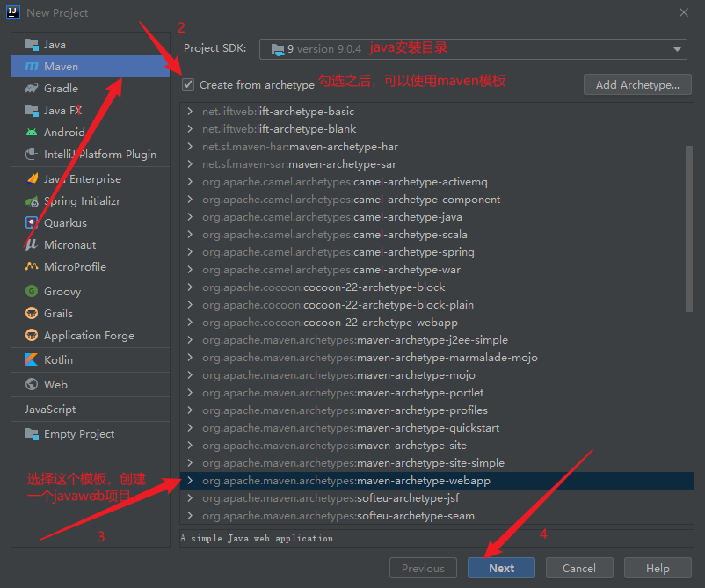Expand camel-archetype-spring node
Image resolution: width=705 pixels, height=588 pixels.
(190, 251)
